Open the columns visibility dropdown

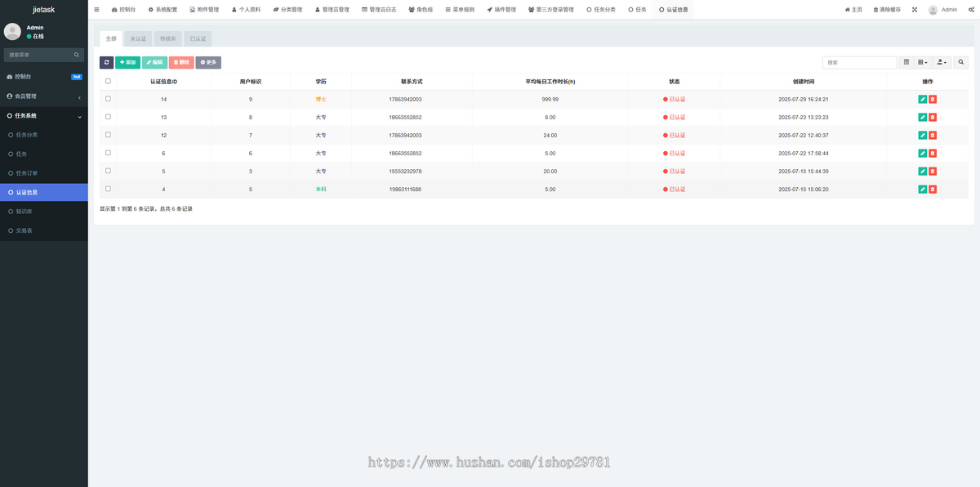[x=923, y=62]
